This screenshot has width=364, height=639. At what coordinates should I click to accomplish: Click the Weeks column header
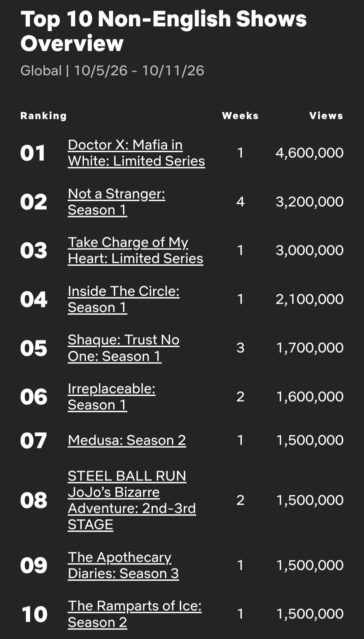pyautogui.click(x=240, y=116)
